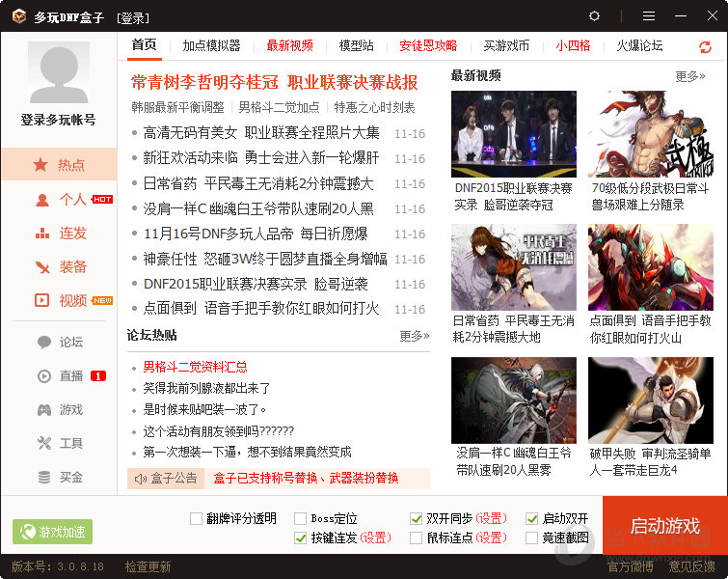Open the 个人 person icon
728x579 pixels.
pyautogui.click(x=42, y=200)
